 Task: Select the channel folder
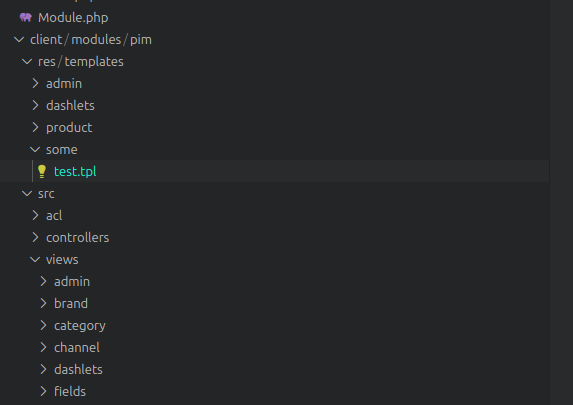pos(77,347)
